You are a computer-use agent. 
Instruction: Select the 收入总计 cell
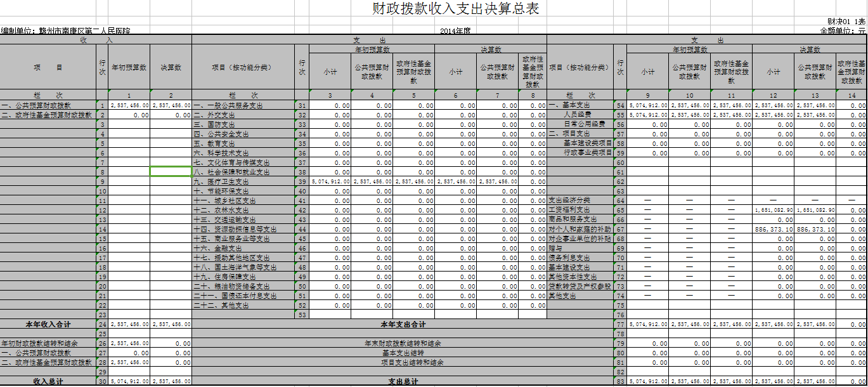(x=48, y=382)
